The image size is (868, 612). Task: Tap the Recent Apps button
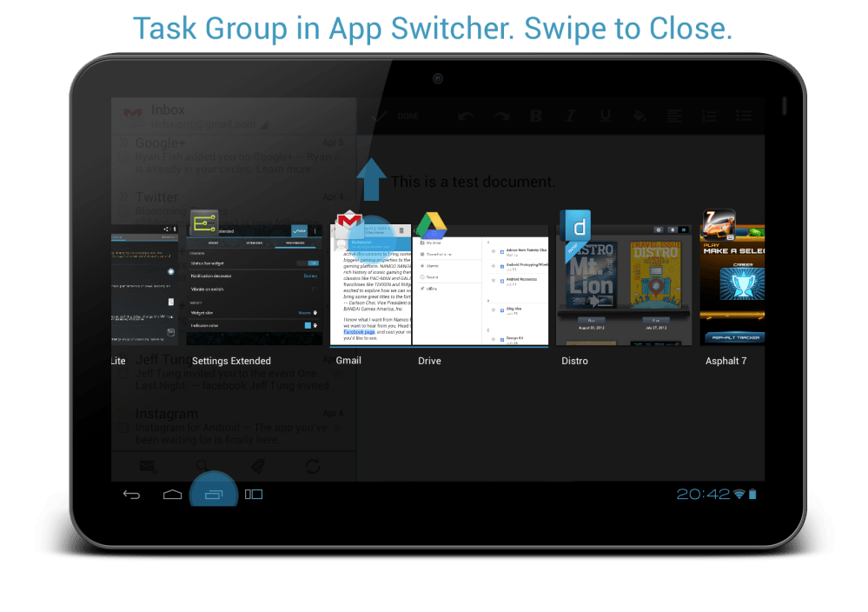pos(214,495)
